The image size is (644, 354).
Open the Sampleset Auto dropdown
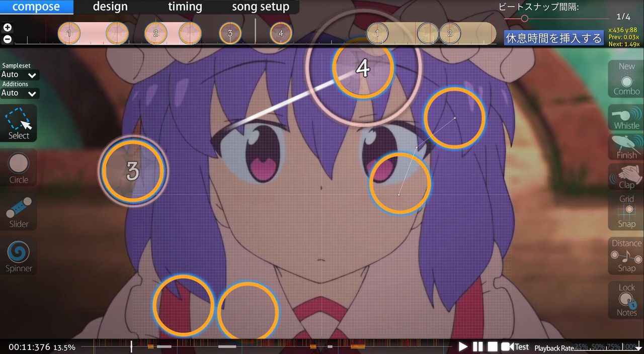click(19, 74)
